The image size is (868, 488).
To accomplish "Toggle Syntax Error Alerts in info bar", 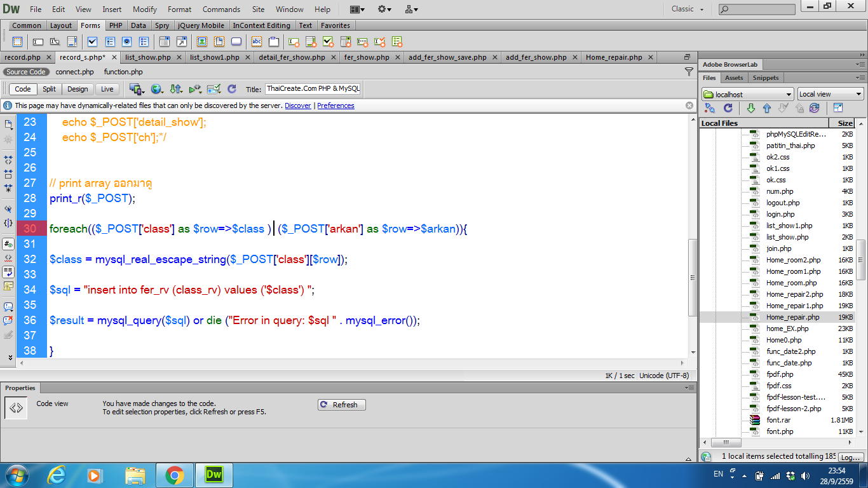I will [8, 286].
